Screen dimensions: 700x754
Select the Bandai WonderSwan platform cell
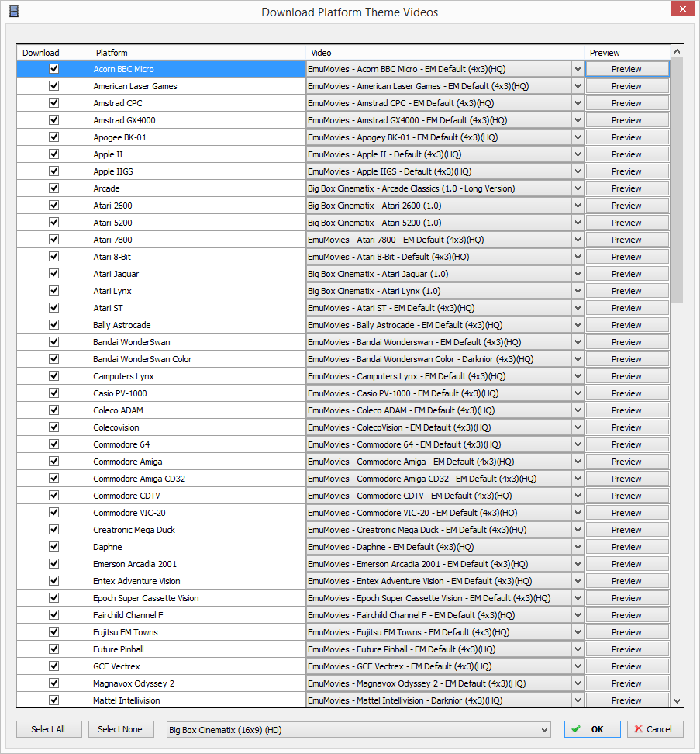point(198,342)
